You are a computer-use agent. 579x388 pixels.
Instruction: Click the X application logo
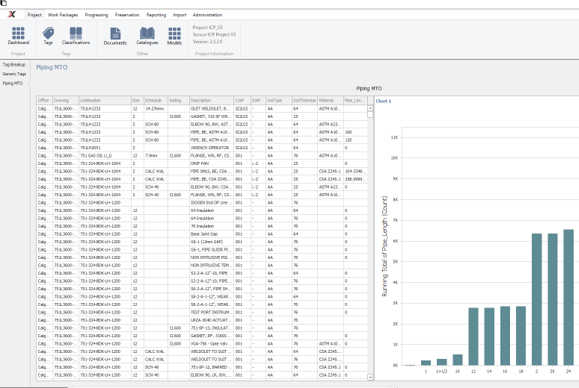coord(11,14)
